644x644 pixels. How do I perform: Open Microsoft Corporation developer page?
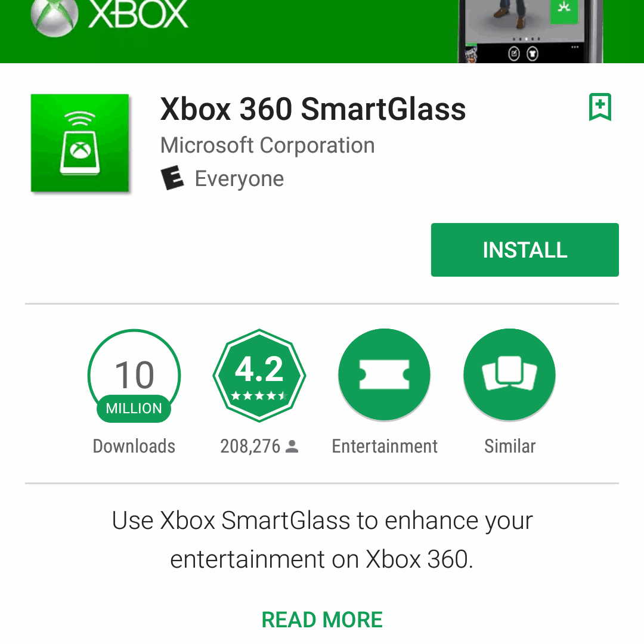pyautogui.click(x=267, y=145)
